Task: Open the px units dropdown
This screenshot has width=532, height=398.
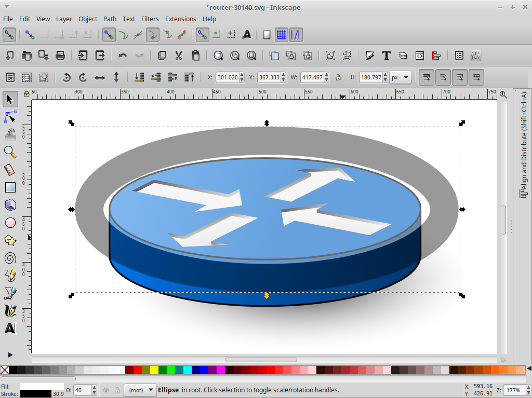Action: (x=400, y=77)
